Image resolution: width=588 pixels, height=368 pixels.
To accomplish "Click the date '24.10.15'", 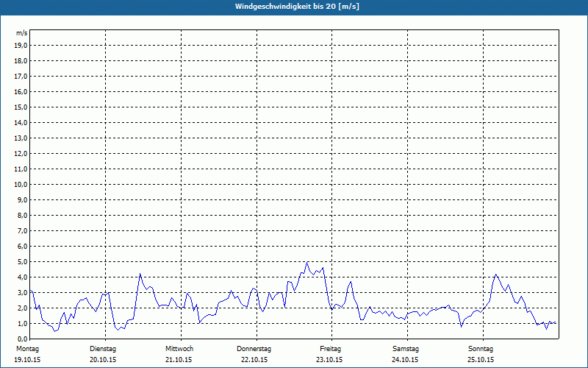I will click(x=405, y=360).
